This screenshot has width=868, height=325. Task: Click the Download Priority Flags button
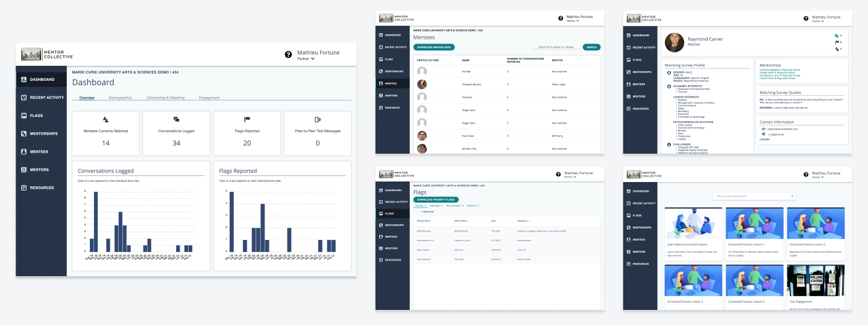coord(436,200)
